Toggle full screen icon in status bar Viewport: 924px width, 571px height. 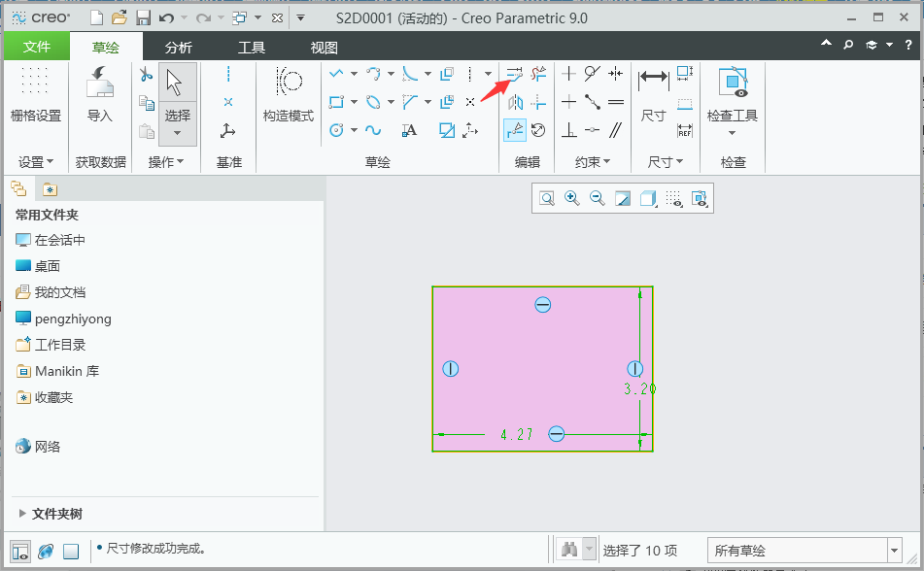point(71,551)
